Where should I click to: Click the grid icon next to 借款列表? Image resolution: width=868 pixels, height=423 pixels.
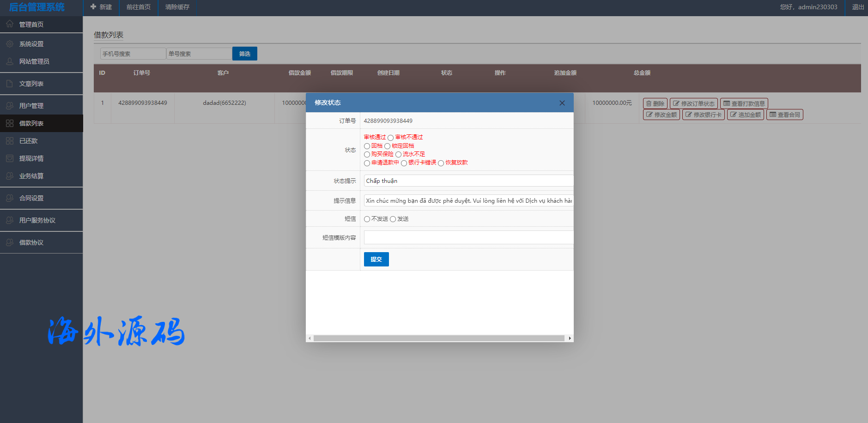tap(10, 123)
